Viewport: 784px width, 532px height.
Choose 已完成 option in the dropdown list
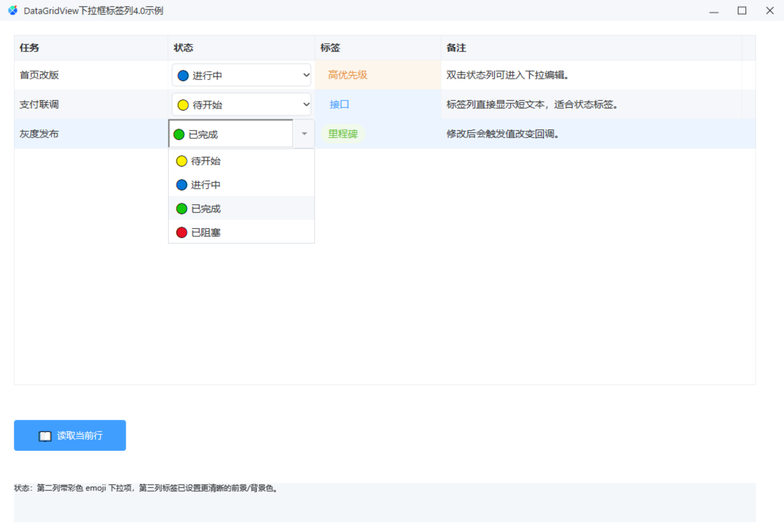coord(241,209)
